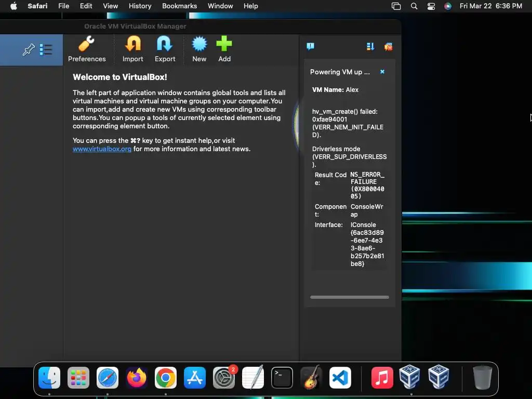The width and height of the screenshot is (532, 399).
Task: Click the NS_ERROR_FAILURE result code value
Action: point(367,185)
